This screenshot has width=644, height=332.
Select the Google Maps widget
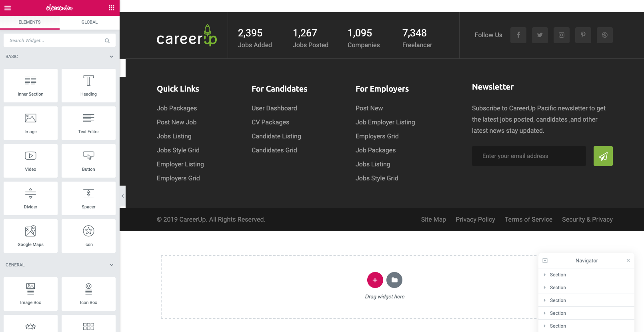tap(30, 236)
